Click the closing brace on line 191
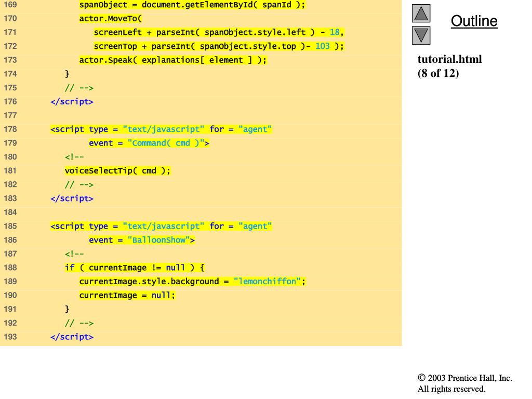The width and height of the screenshot is (532, 399). click(67, 309)
